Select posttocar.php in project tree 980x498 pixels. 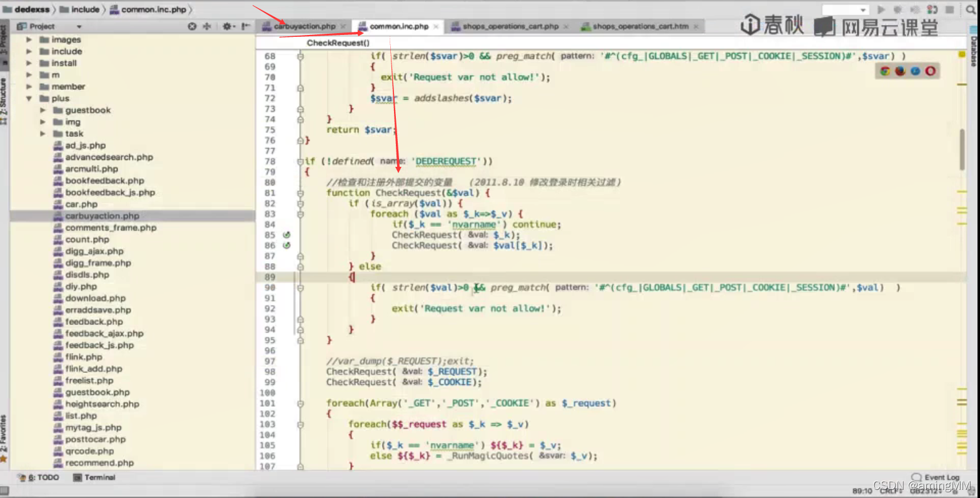[89, 439]
